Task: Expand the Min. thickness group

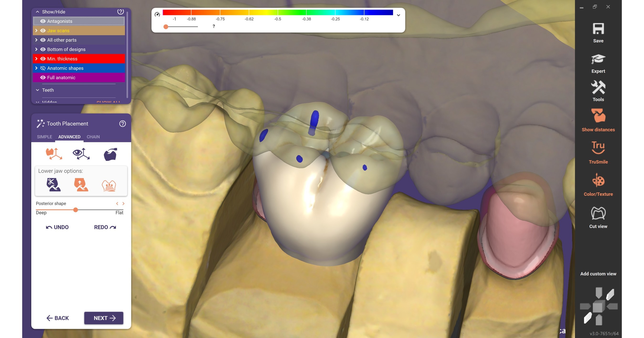Action: (x=37, y=59)
